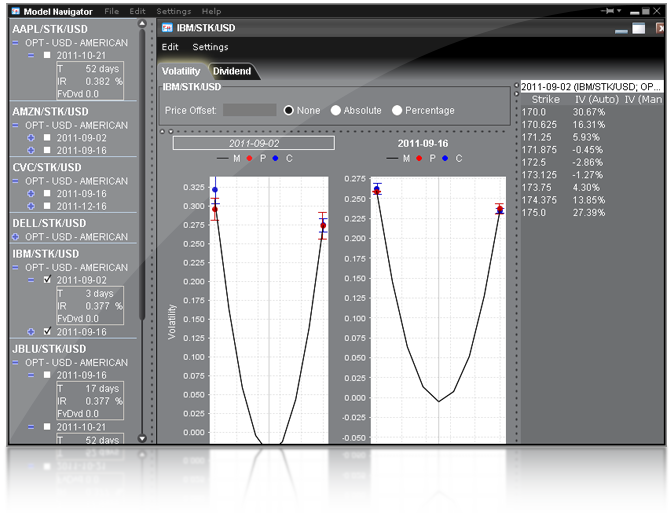672x527 pixels.
Task: Expand the AMZN 2011-09-16 node
Action: (31, 150)
